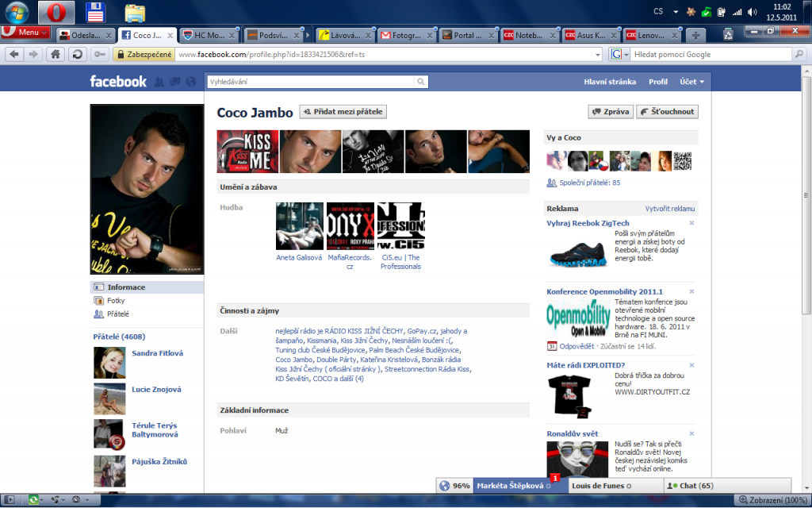Click the globe icon next to 96%
Screen dimensions: 812x508
click(444, 486)
